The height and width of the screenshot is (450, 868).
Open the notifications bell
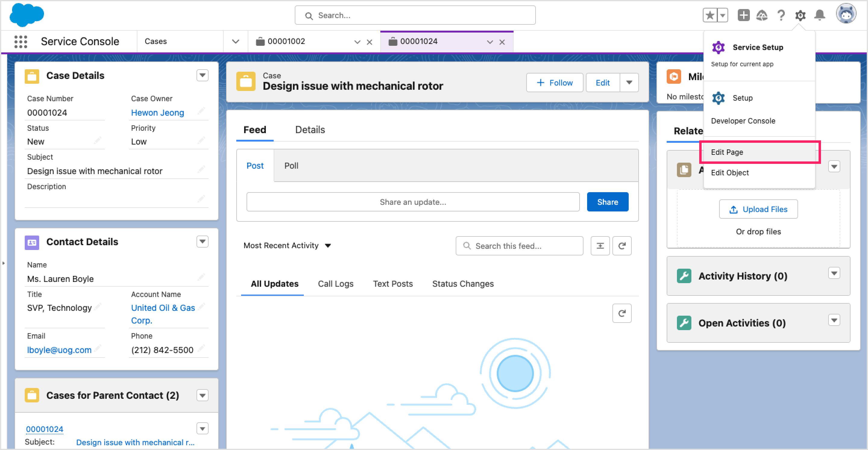(819, 15)
